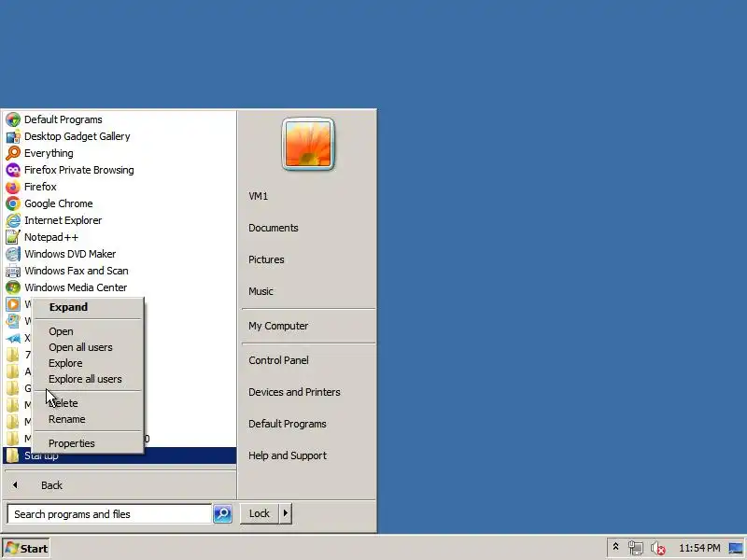Click the orange media player icon beside context menu

(13, 304)
